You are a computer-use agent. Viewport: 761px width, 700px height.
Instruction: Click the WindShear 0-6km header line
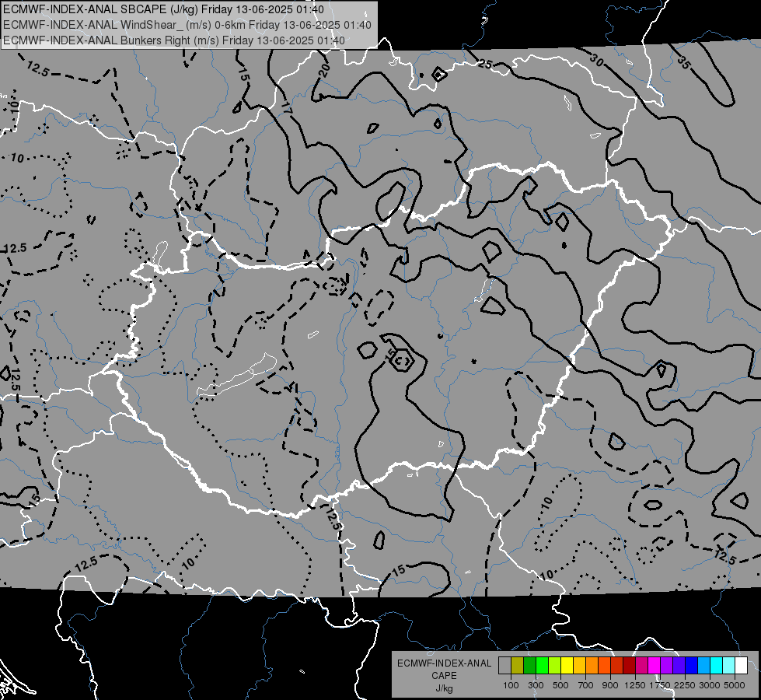click(x=187, y=25)
